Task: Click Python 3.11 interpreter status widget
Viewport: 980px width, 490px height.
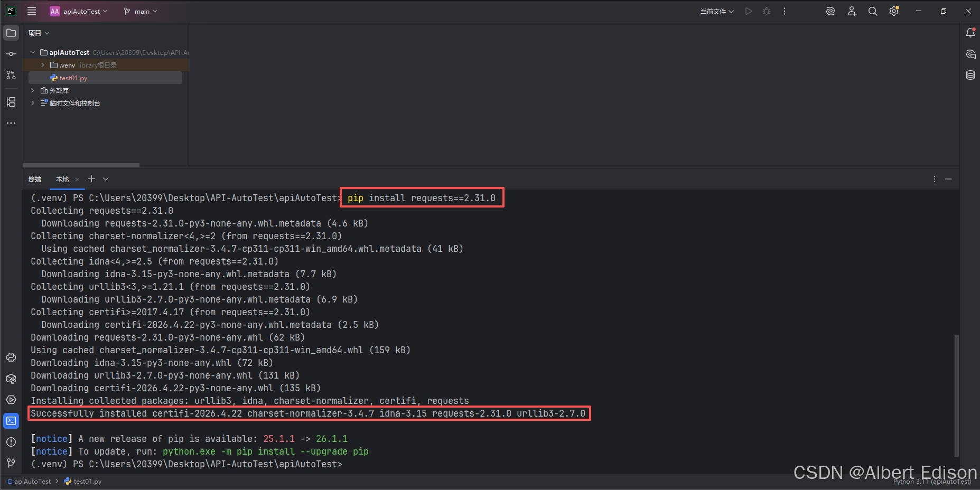Action: 932,482
